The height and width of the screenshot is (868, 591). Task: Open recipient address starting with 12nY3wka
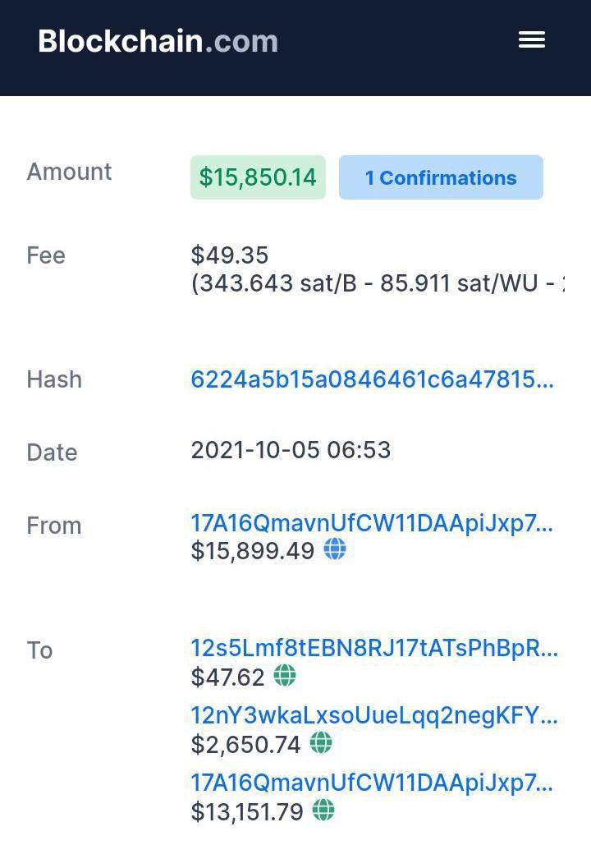tap(374, 715)
